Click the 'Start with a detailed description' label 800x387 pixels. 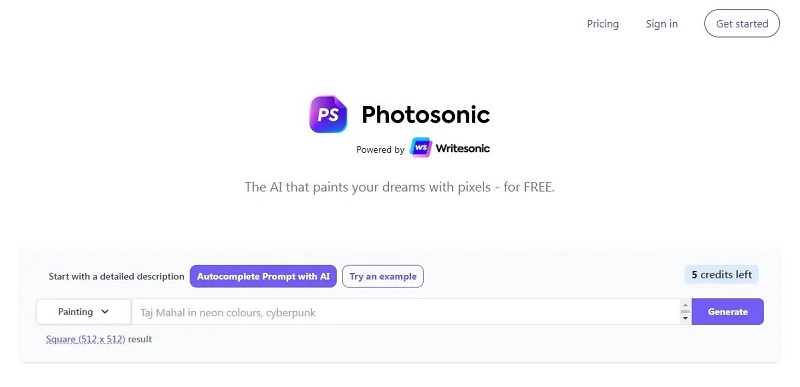click(x=116, y=276)
